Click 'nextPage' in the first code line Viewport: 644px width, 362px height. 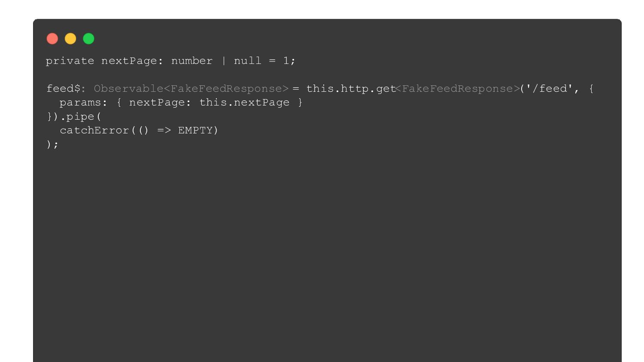pyautogui.click(x=129, y=61)
